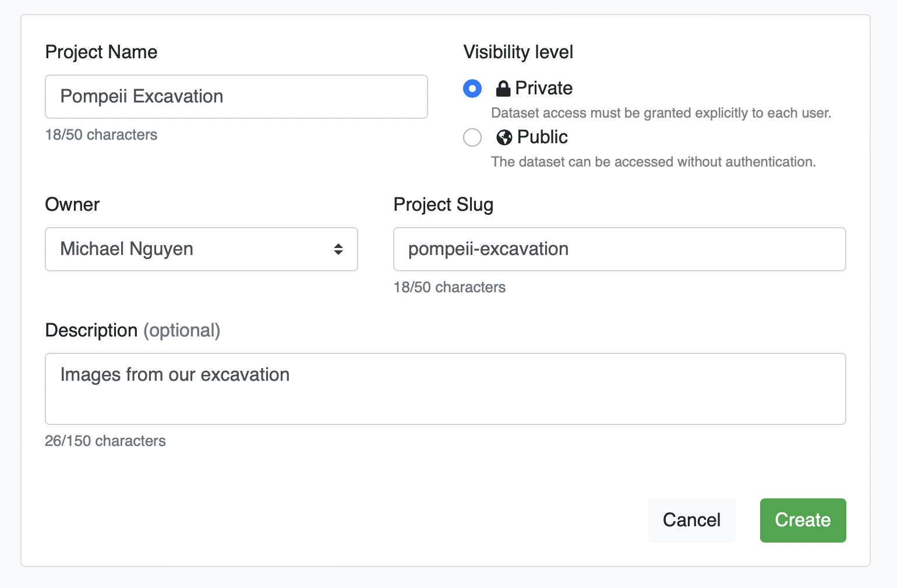
Task: Open the Owner dropdown showing Michael Nguyen
Action: 202,249
